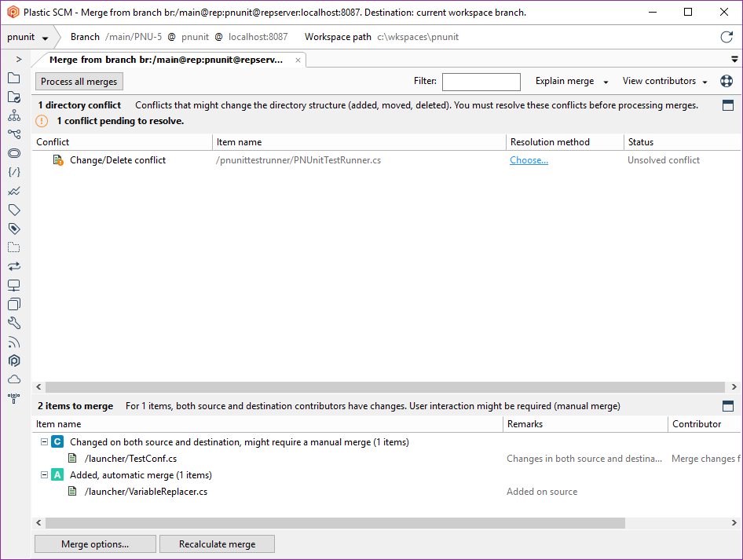Screen dimensions: 743x560
Task: Sort by Resolution method column header
Action: (565, 142)
